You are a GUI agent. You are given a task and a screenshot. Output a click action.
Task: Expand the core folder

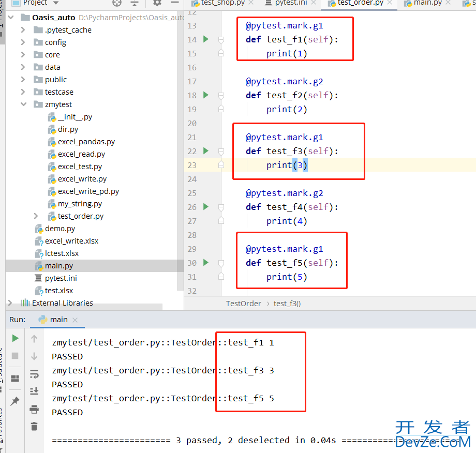[x=23, y=55]
